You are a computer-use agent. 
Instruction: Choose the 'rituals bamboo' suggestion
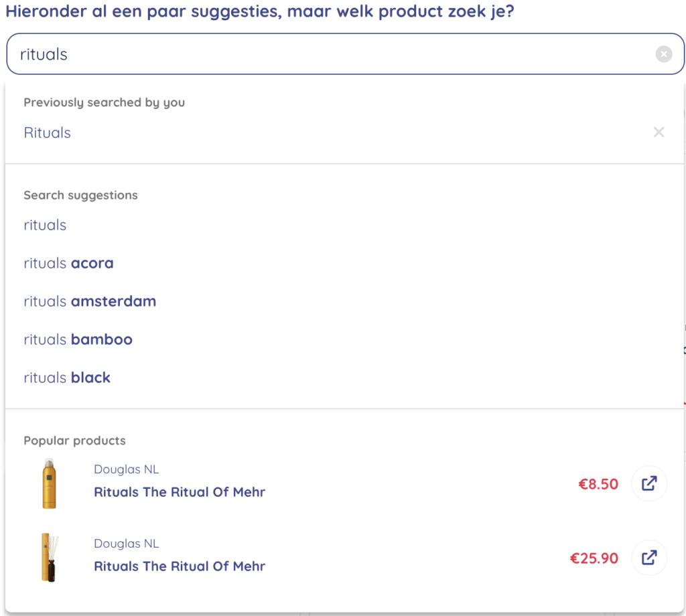coord(78,339)
